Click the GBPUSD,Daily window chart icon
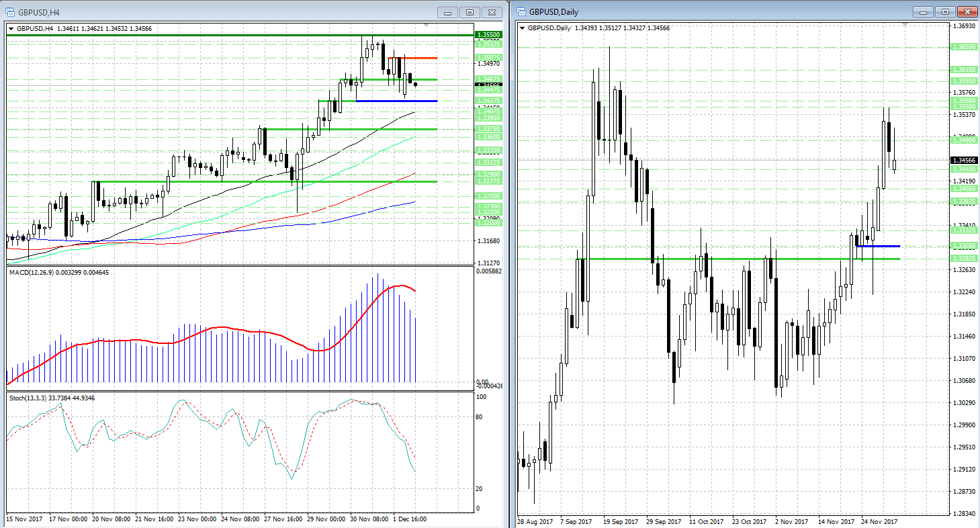Screen dimensions: 980x528 (521, 11)
